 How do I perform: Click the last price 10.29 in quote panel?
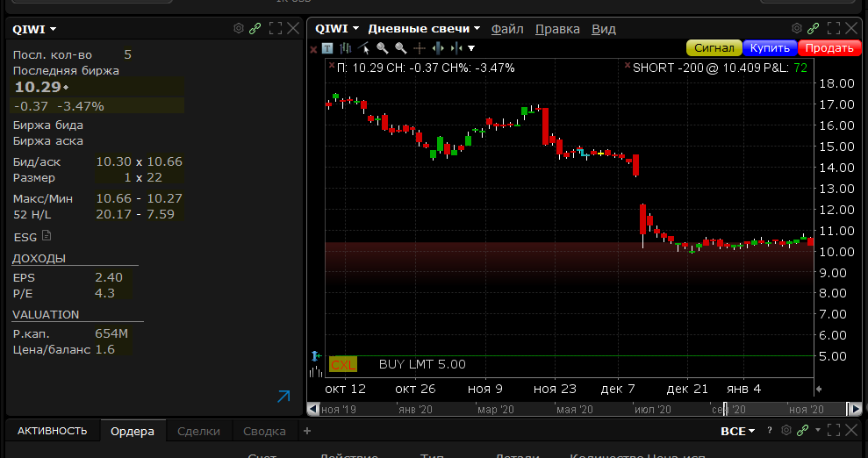(x=38, y=87)
